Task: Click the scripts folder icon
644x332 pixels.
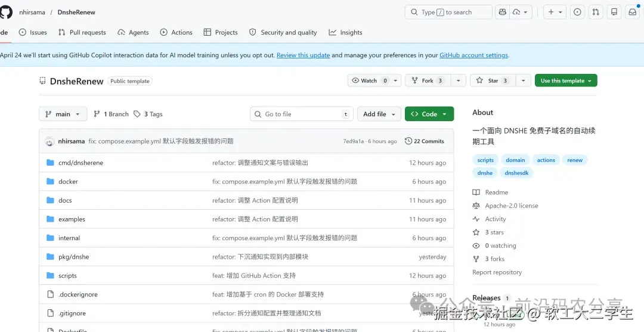Action: (x=50, y=276)
